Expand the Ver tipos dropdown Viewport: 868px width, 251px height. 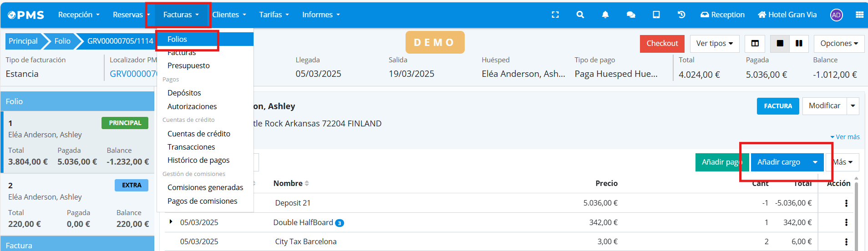714,44
